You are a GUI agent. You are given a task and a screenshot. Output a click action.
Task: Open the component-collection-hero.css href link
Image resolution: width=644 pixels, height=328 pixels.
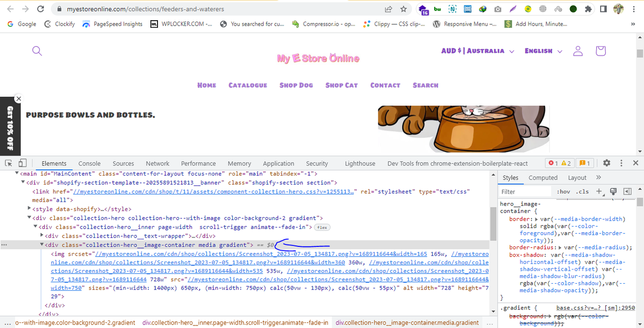214,191
